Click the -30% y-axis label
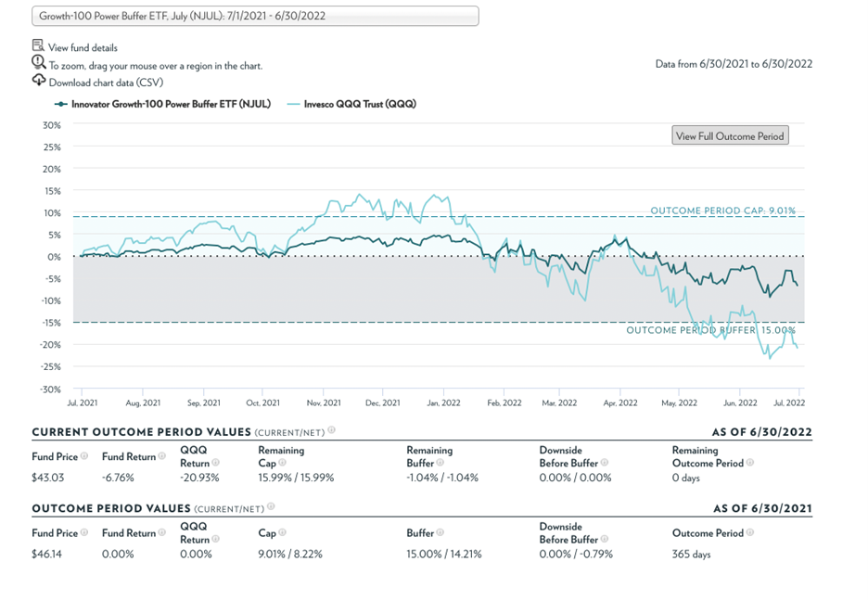This screenshot has width=868, height=600. pyautogui.click(x=50, y=389)
